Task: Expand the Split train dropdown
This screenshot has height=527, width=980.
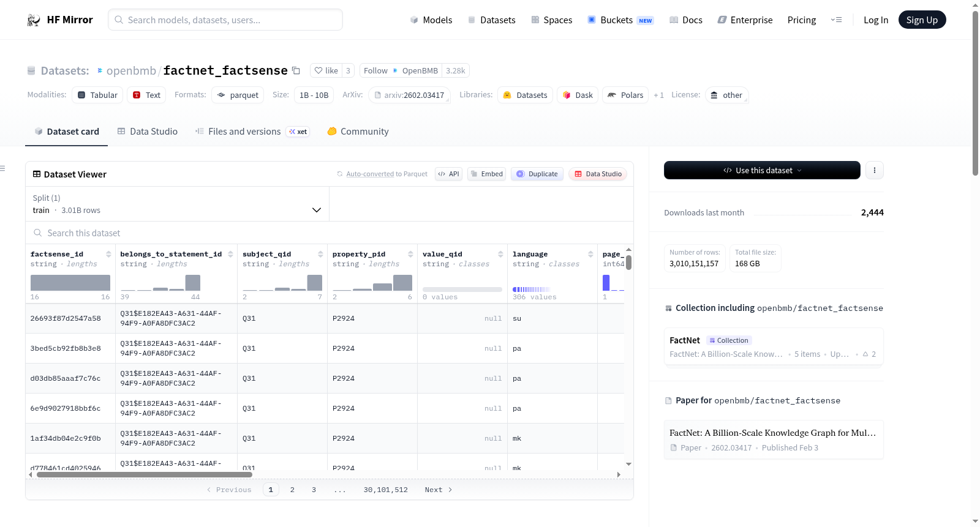Action: pos(177,204)
